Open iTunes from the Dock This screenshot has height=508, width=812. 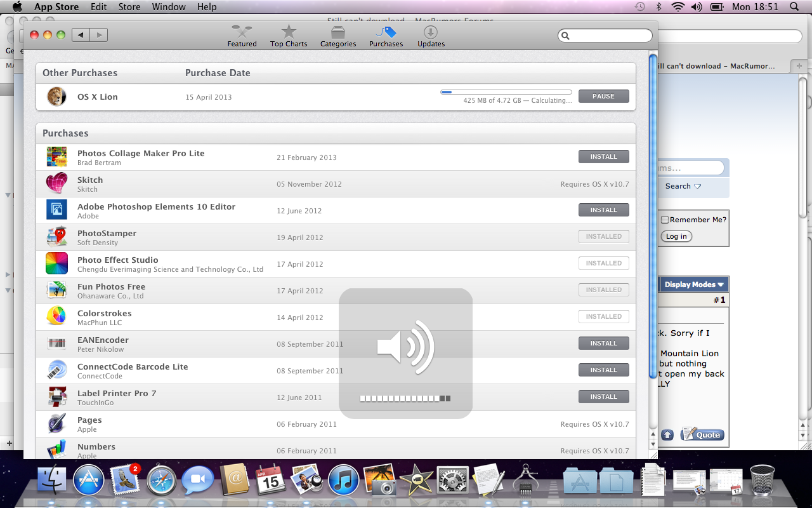click(x=344, y=480)
